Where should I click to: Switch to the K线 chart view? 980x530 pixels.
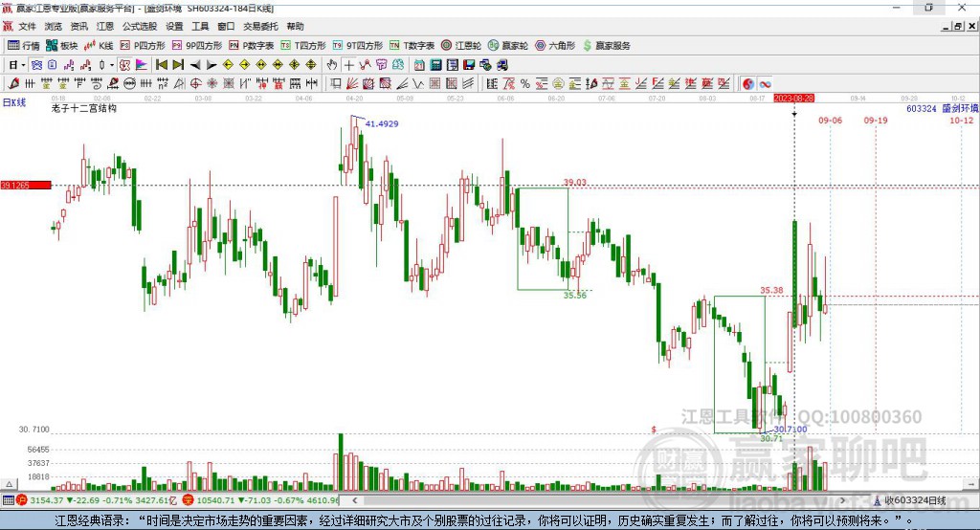[99, 46]
